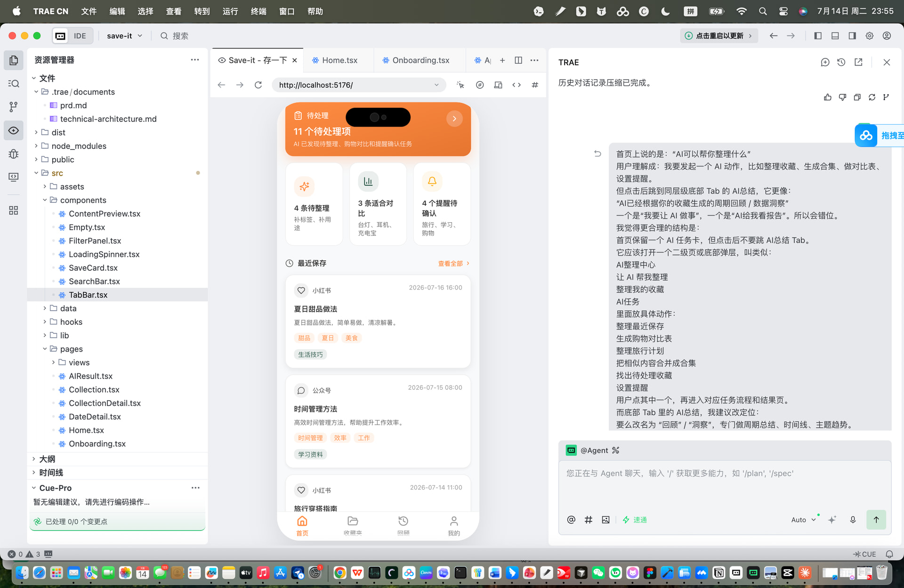Open the preview eye icon in sidebar
This screenshot has height=588, width=904.
(x=14, y=130)
